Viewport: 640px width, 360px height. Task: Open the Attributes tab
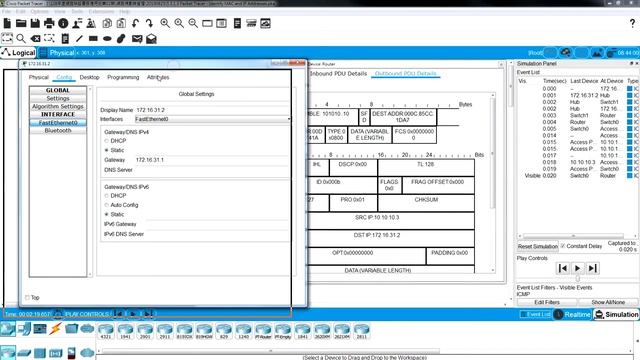pyautogui.click(x=158, y=77)
